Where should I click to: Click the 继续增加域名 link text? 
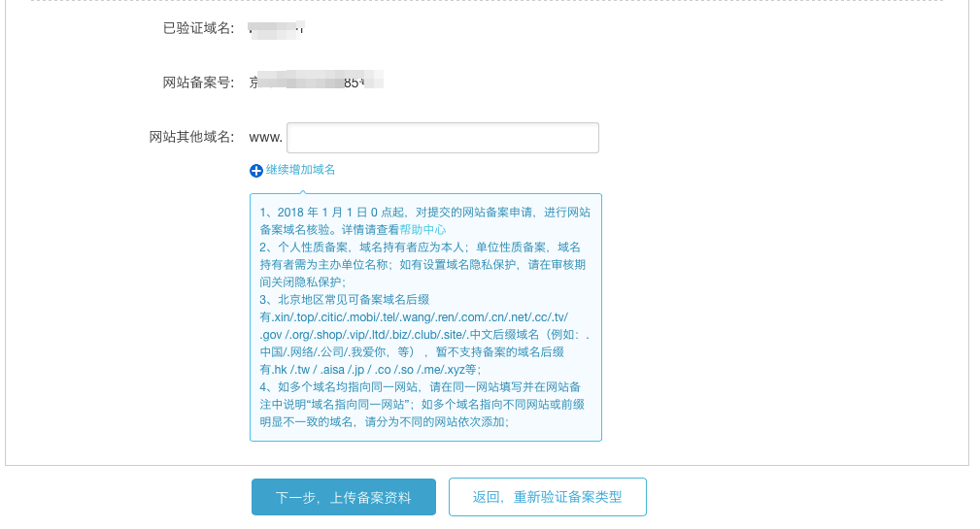(x=300, y=170)
